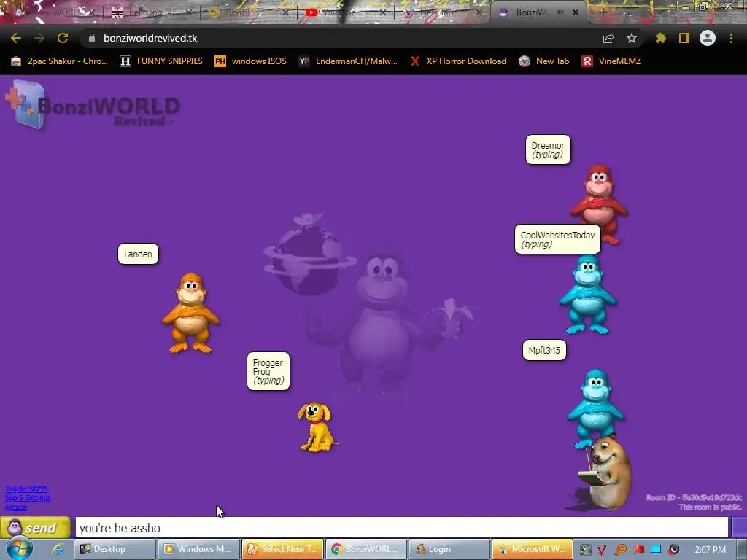Bookmark this page with the star icon
This screenshot has height=560, width=747.
click(632, 38)
